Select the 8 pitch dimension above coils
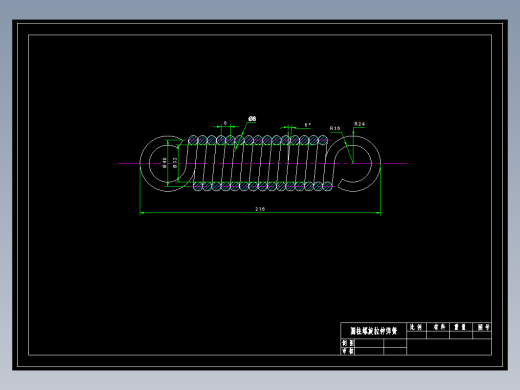Image resolution: width=520 pixels, height=390 pixels. point(225,123)
